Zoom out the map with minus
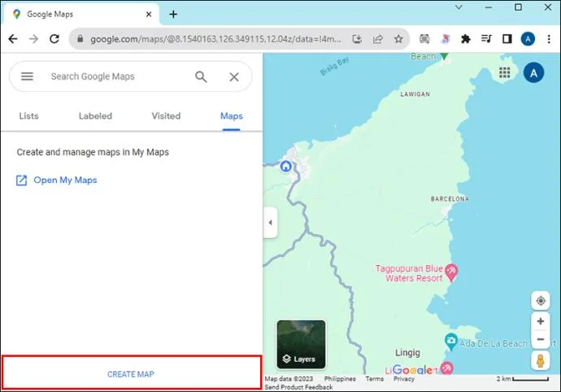561x392 pixels. (541, 339)
